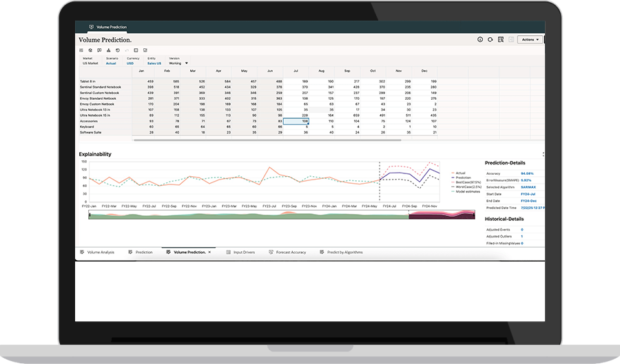Open the form search/inspect icon near Actions

[499, 40]
